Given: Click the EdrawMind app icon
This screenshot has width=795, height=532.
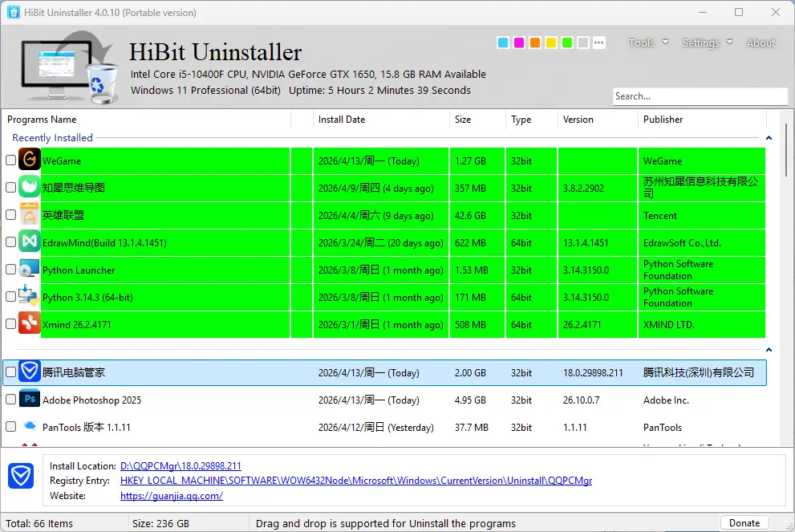Looking at the screenshot, I should (30, 242).
